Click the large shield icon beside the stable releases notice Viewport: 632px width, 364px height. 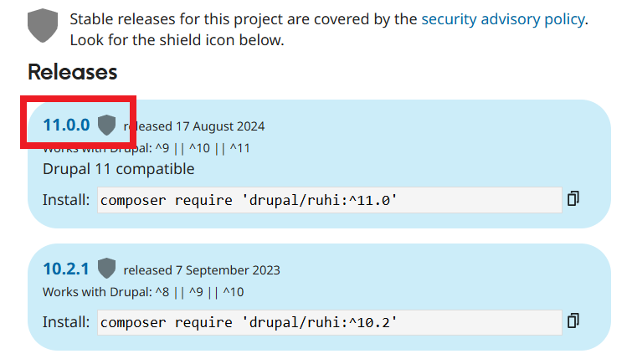[43, 26]
